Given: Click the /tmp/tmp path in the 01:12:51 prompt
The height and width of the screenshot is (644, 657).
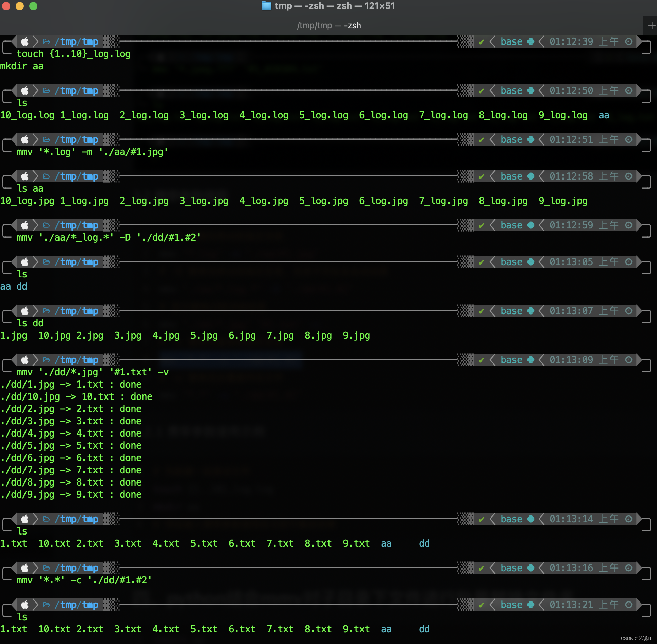Looking at the screenshot, I should [x=77, y=140].
